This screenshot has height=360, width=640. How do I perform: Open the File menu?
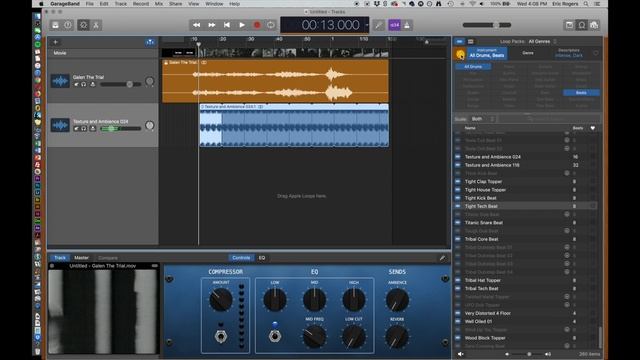(89, 4)
